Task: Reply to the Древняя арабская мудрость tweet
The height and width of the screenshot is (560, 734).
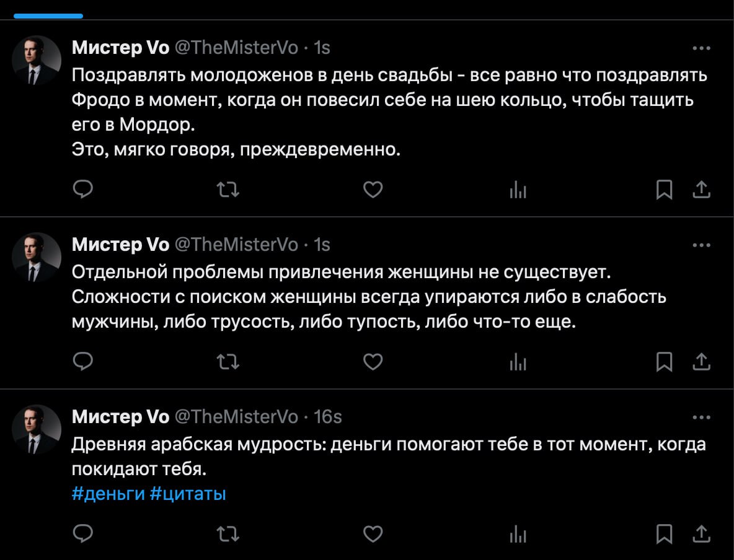Action: pos(83,533)
